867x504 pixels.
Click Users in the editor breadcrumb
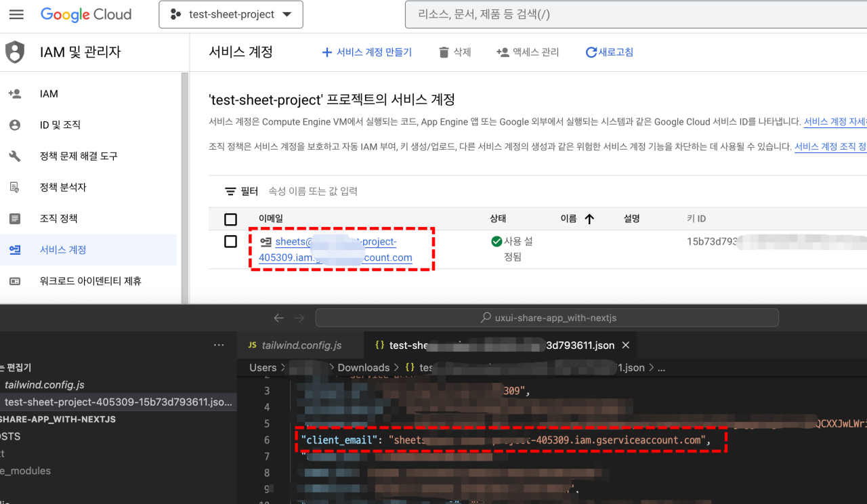[x=263, y=367]
